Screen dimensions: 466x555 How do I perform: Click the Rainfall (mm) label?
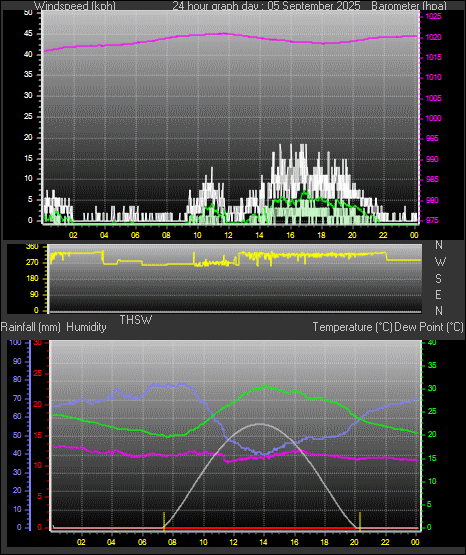point(31,327)
